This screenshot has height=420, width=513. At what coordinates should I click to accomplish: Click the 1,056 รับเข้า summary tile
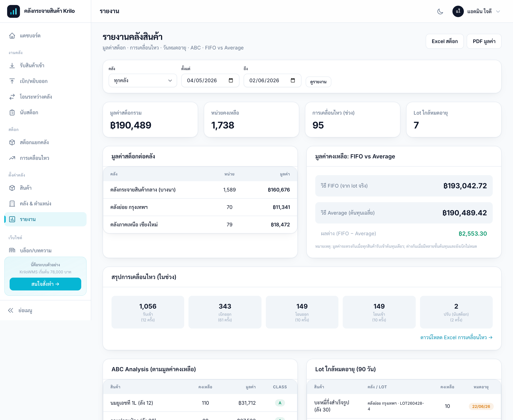pos(148,312)
